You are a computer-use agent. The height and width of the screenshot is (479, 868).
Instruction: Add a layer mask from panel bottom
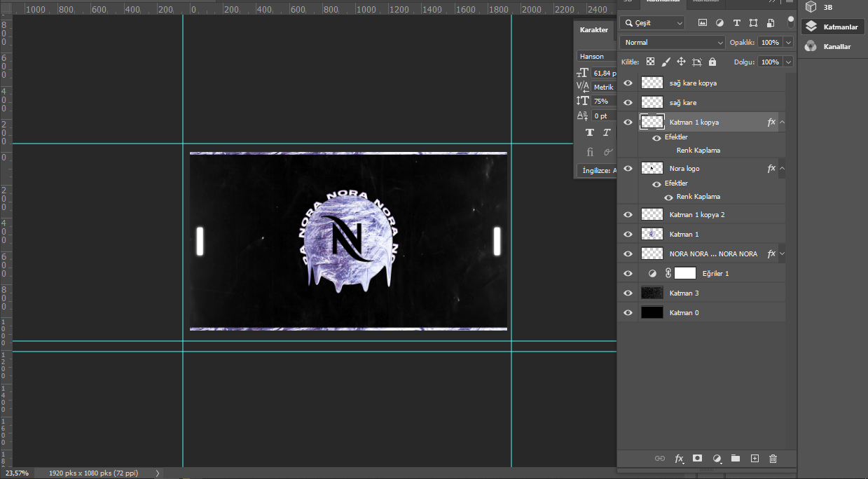pyautogui.click(x=698, y=458)
